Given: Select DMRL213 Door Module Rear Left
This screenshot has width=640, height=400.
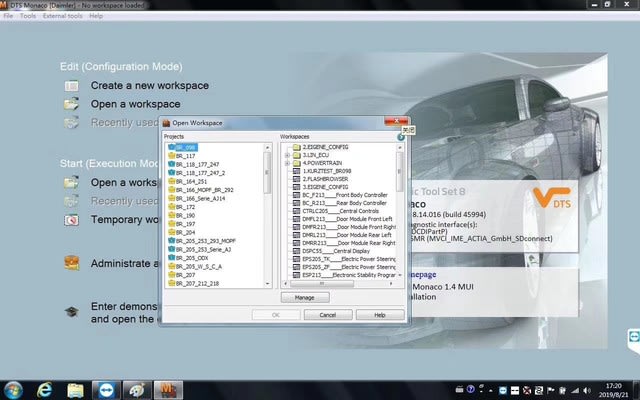Looking at the screenshot, I should (x=342, y=235).
